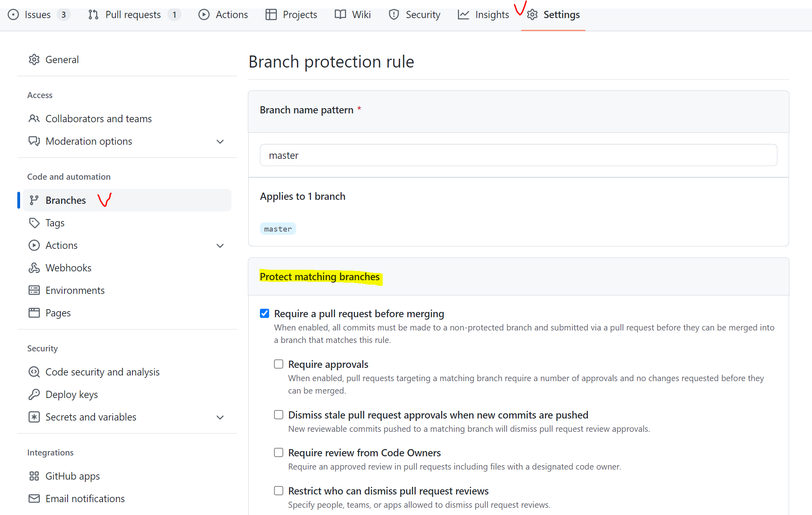This screenshot has height=515, width=812.
Task: Click the GitHub apps grid icon
Action: coord(34,476)
